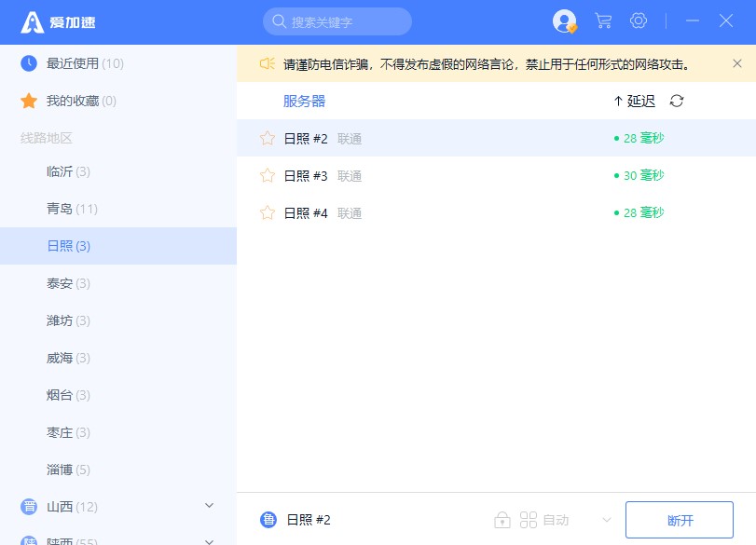Open the shopping cart store
Image resolution: width=756 pixels, height=545 pixels.
click(603, 21)
